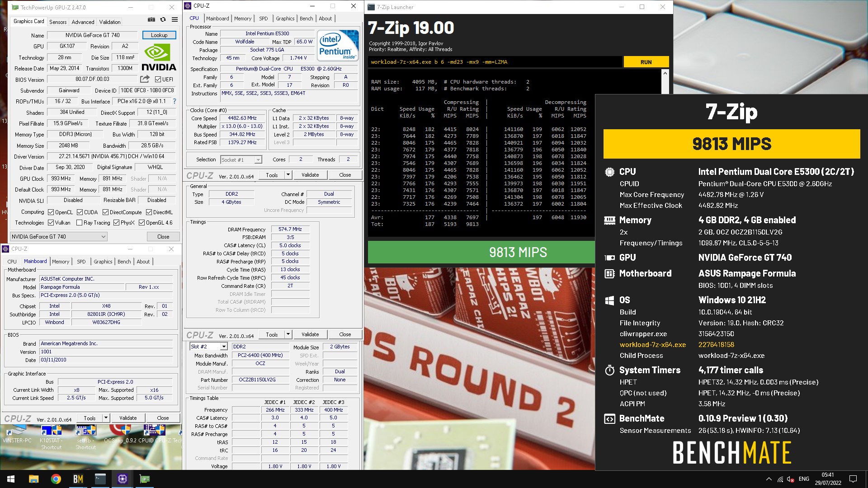Toggle the OpenGL 4.6 checkbox
The width and height of the screenshot is (868, 488).
coord(142,222)
